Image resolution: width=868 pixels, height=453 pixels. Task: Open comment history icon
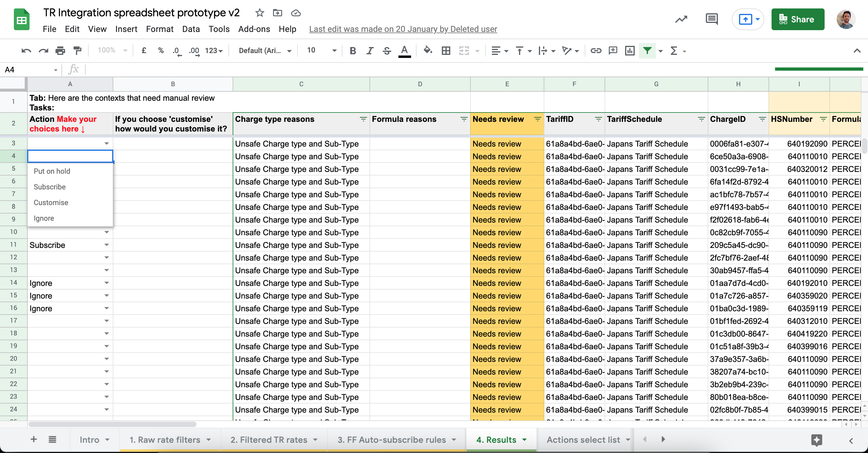coord(711,19)
